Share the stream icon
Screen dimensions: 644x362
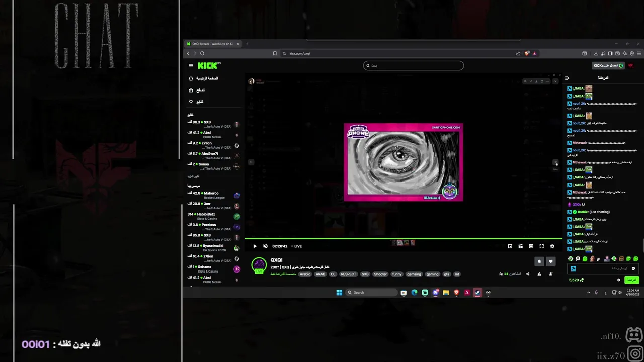(528, 274)
